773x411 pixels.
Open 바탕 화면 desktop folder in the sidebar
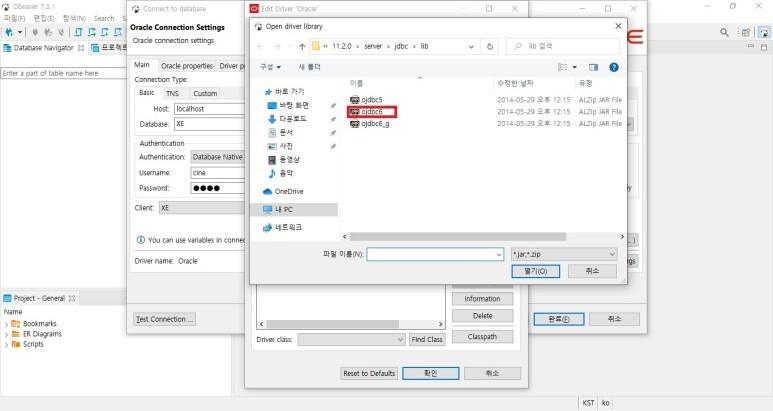(x=288, y=105)
